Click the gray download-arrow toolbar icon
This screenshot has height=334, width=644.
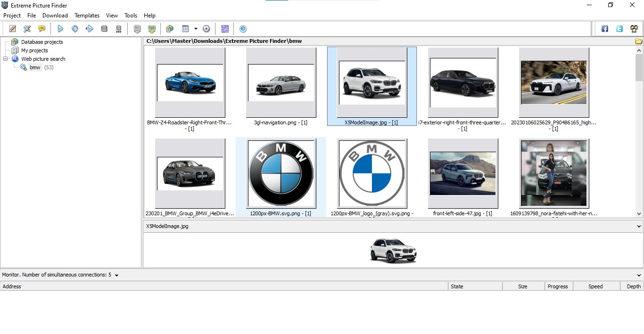[137, 29]
